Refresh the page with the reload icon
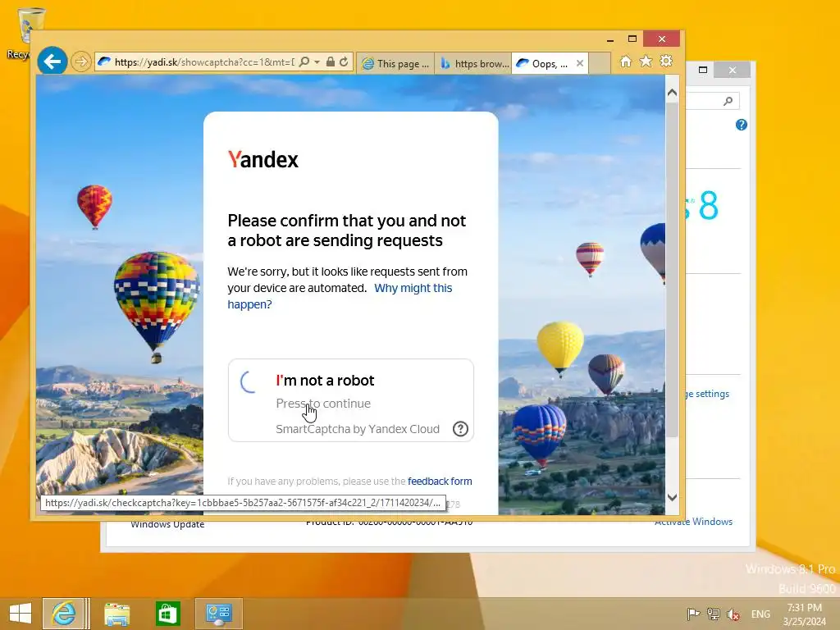The width and height of the screenshot is (840, 630). click(344, 62)
